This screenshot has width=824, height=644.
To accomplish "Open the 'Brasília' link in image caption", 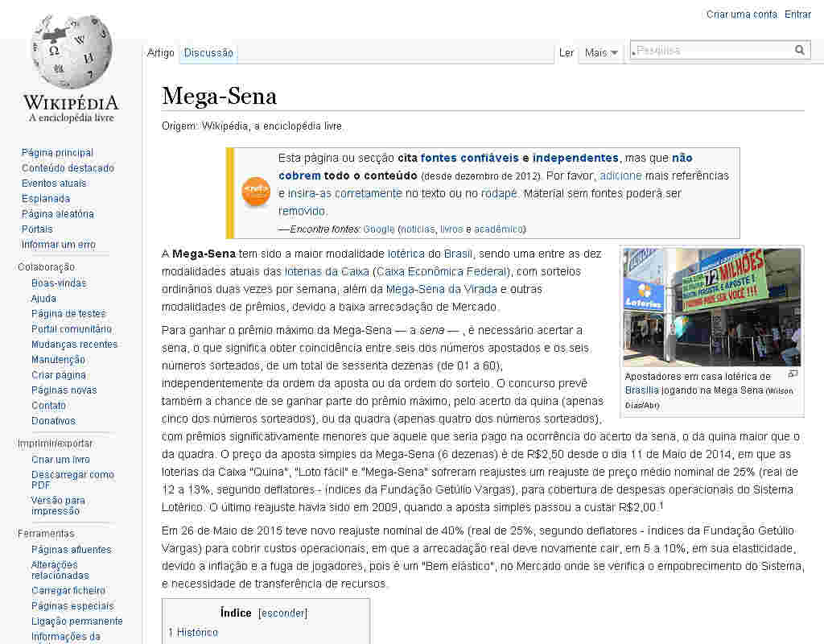I will tap(641, 390).
